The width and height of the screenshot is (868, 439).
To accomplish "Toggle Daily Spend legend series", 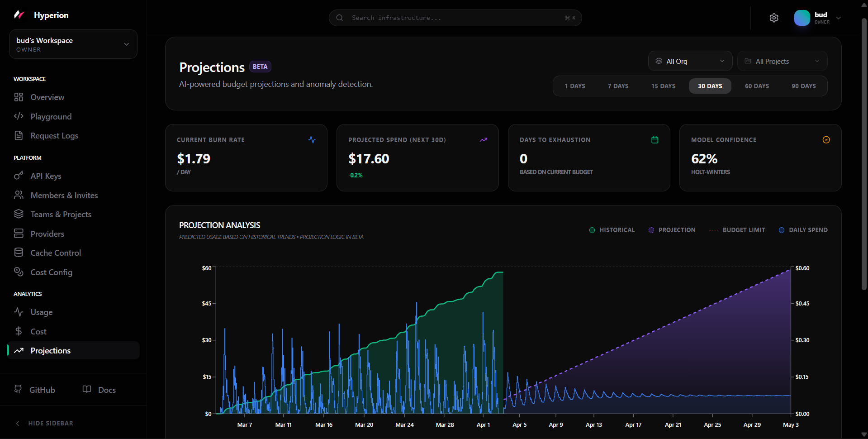I will (x=803, y=230).
